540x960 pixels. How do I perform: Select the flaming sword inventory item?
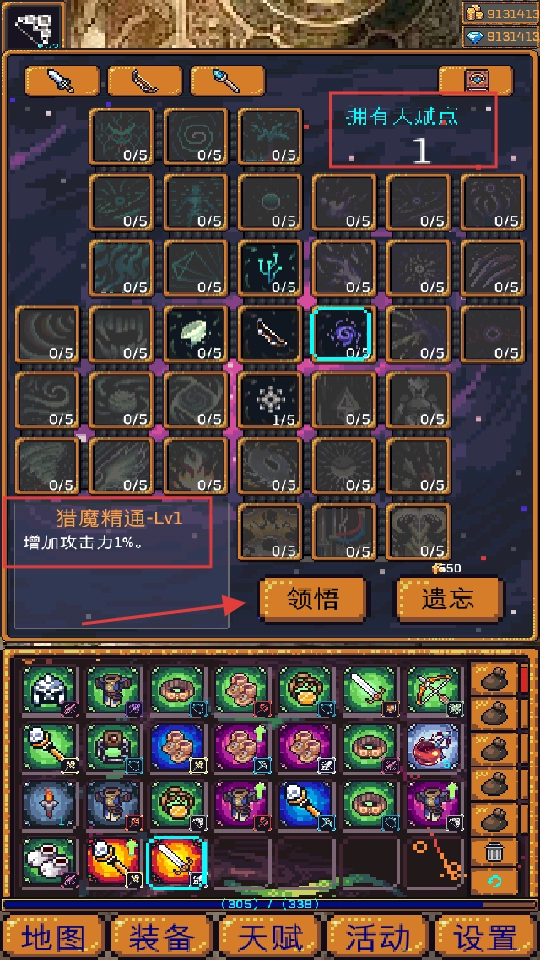pos(178,863)
